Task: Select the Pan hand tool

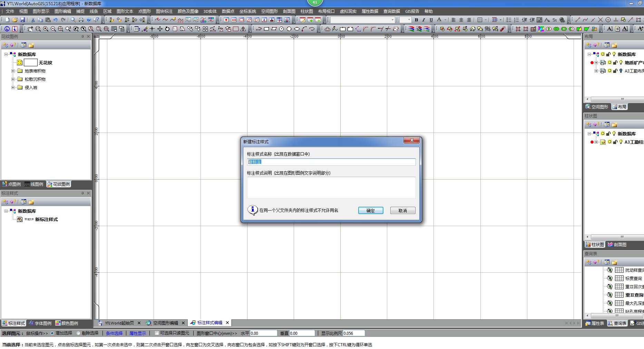Action: [x=30, y=29]
